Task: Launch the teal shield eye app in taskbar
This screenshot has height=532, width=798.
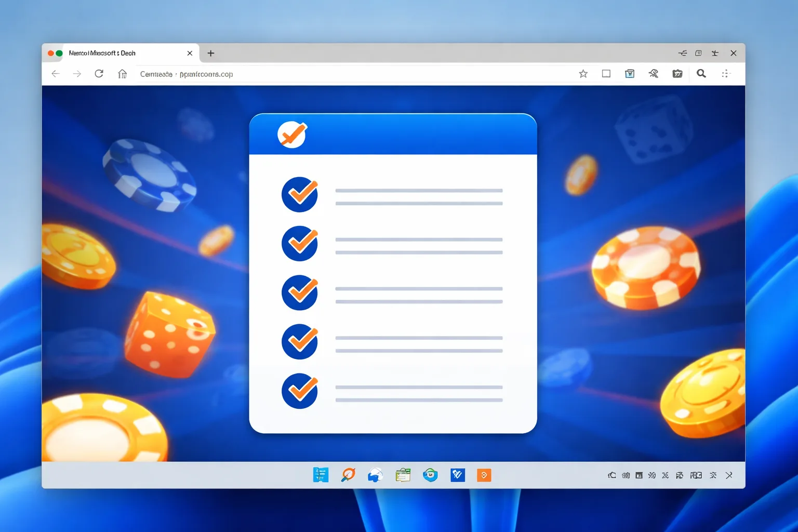Action: click(x=430, y=475)
